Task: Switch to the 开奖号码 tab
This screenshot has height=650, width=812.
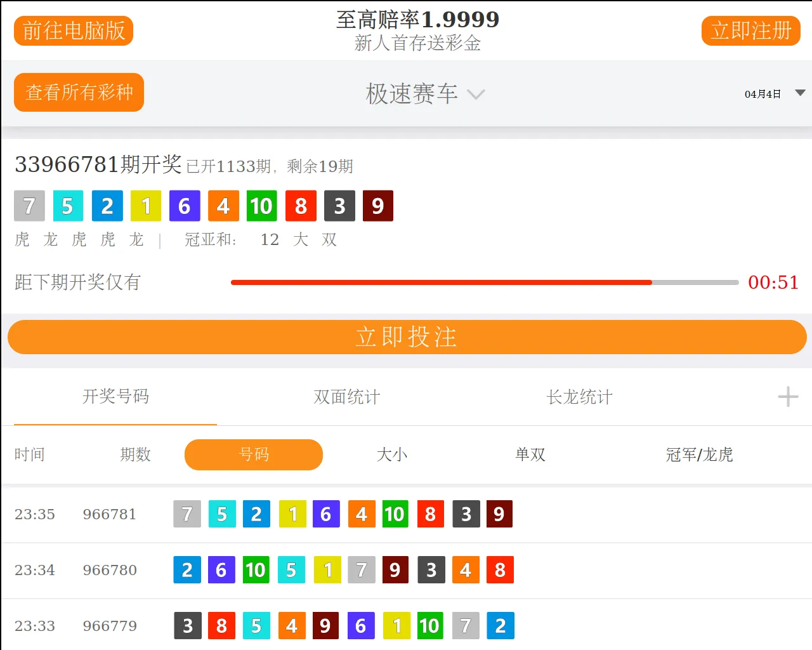Action: [115, 397]
